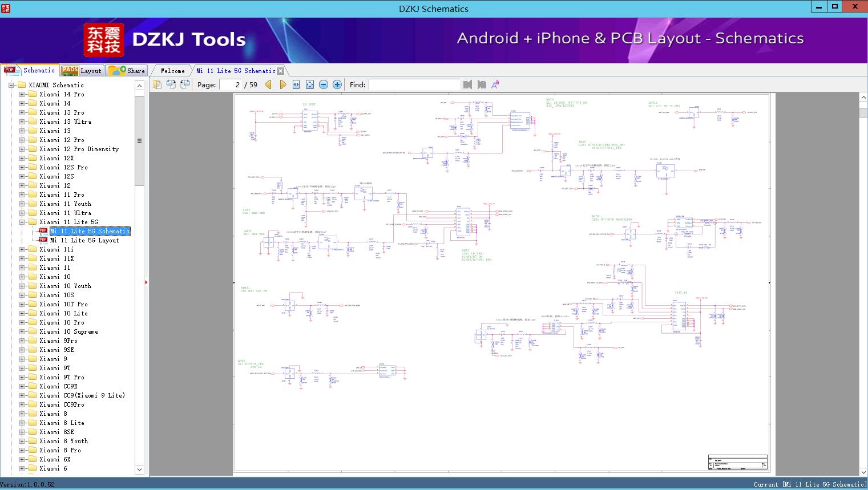Screen dimensions: 868x490
Task: Switch to the Layout sidebar tab
Action: coord(82,71)
